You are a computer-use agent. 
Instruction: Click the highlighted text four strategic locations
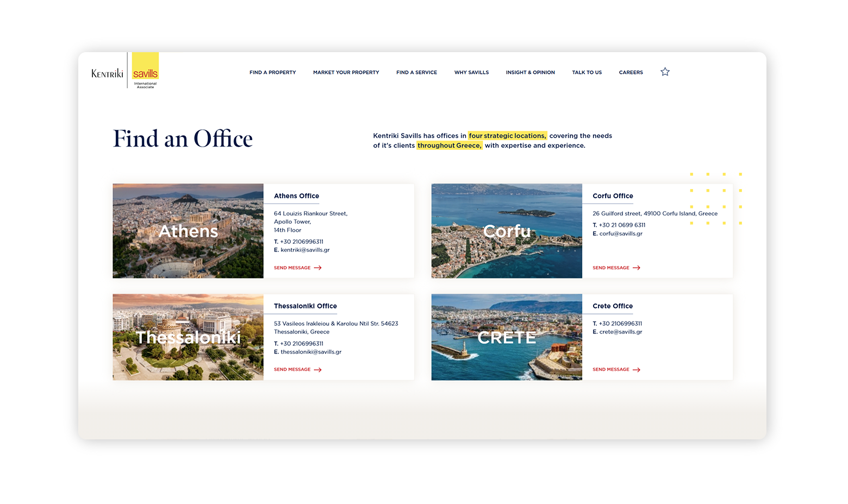[x=507, y=136]
